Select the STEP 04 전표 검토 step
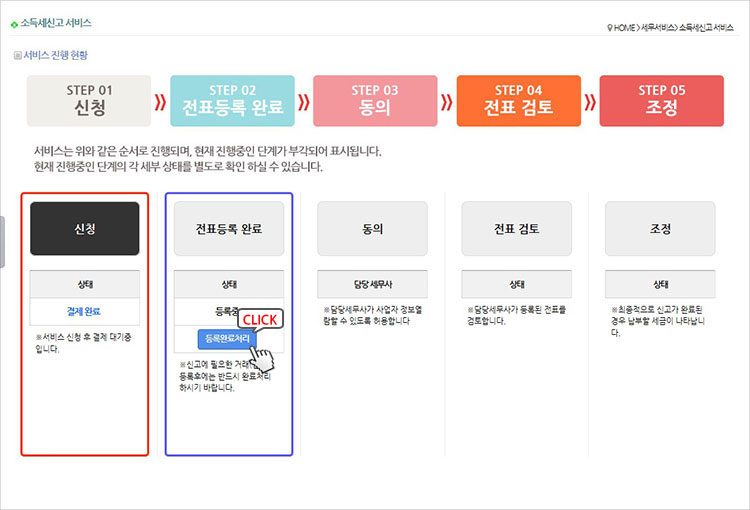 pyautogui.click(x=518, y=100)
